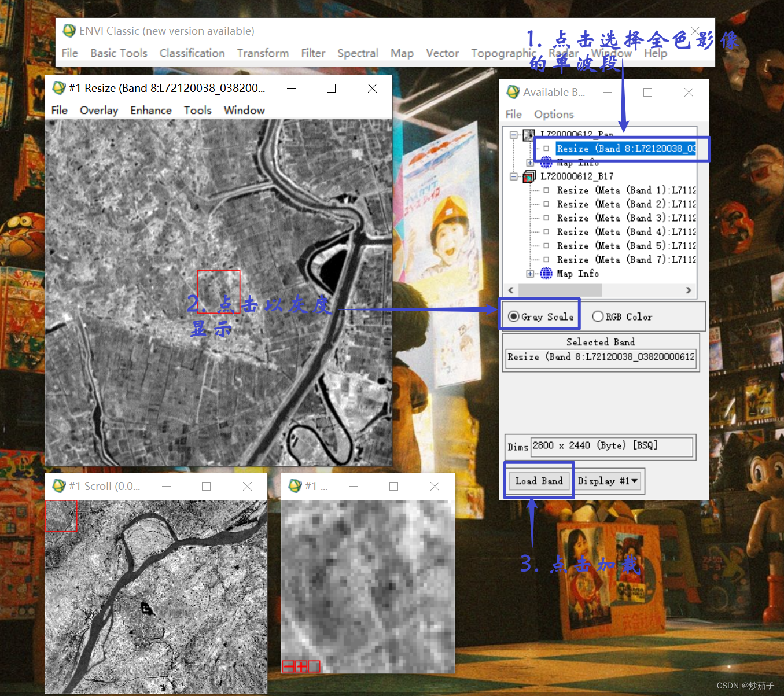Open Window menu in #1 Resize window
Viewport: 784px width, 696px height.
point(244,110)
